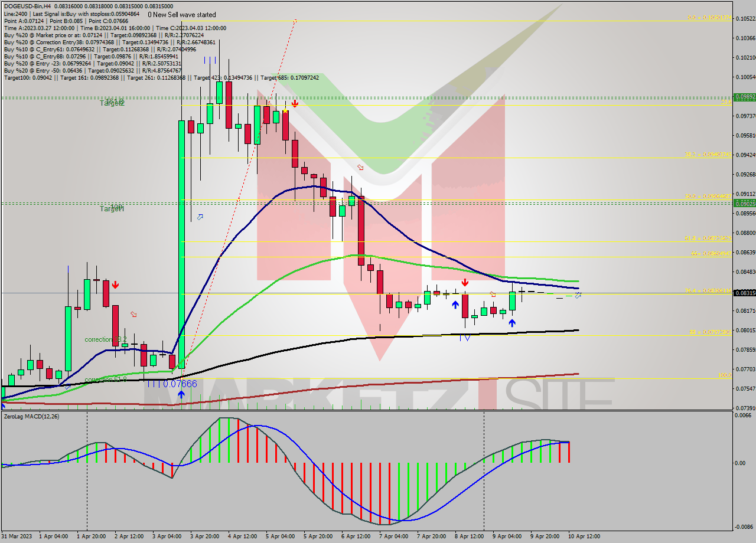
Task: Click the green 0.09892 price tag
Action: tap(744, 97)
